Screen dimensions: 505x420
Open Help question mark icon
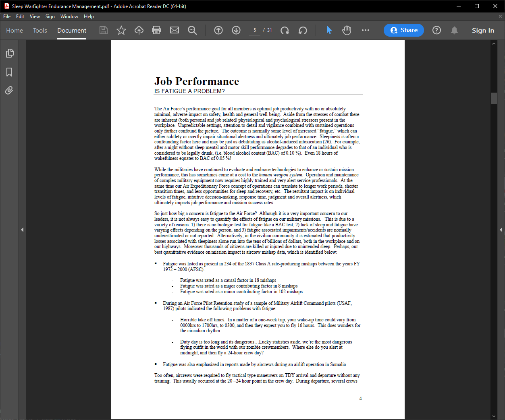point(436,30)
